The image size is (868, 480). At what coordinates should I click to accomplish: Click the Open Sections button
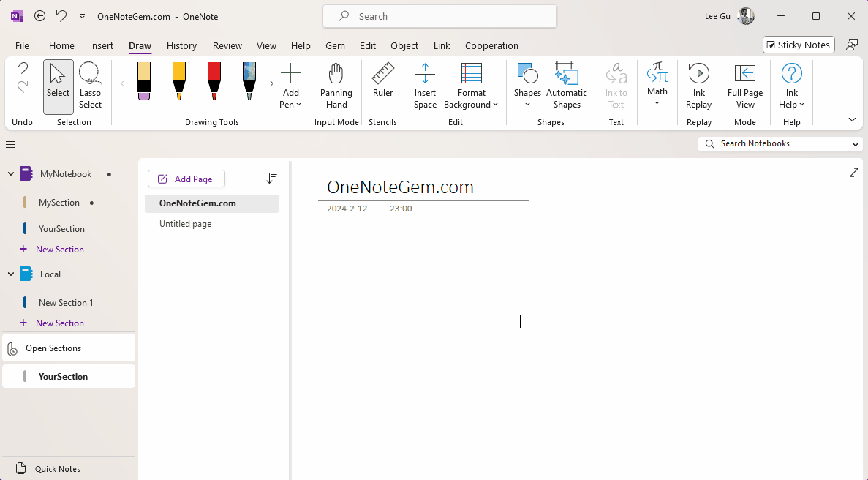tap(69, 348)
